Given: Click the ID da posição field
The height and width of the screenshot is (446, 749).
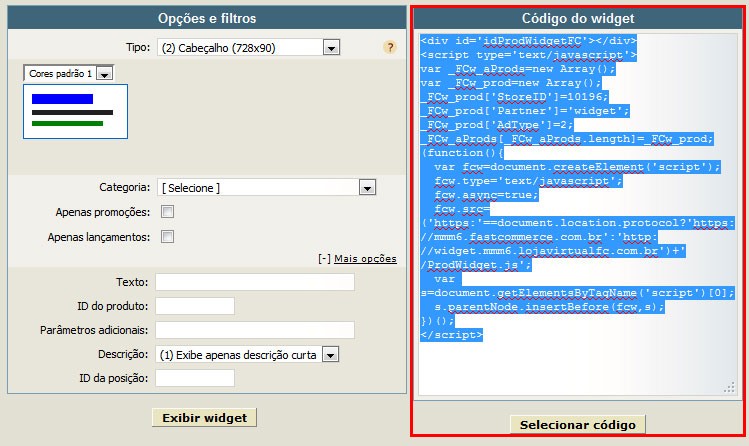Looking at the screenshot, I should point(195,378).
